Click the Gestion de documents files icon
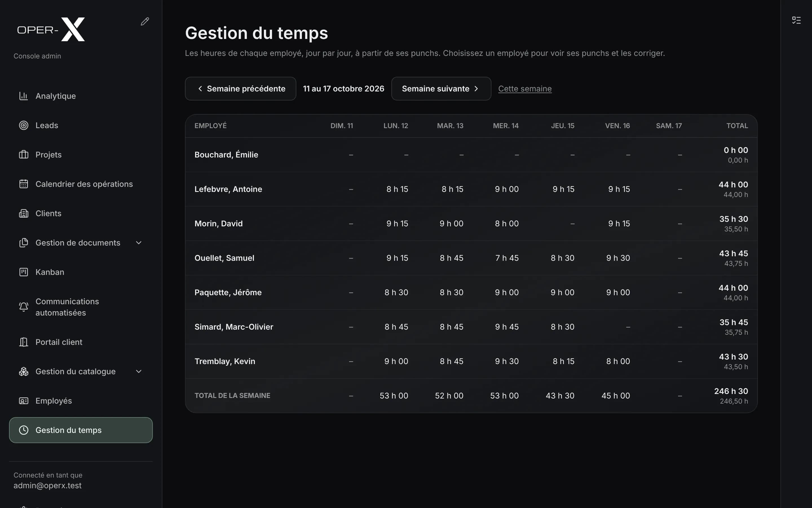Image resolution: width=812 pixels, height=508 pixels. (x=23, y=243)
